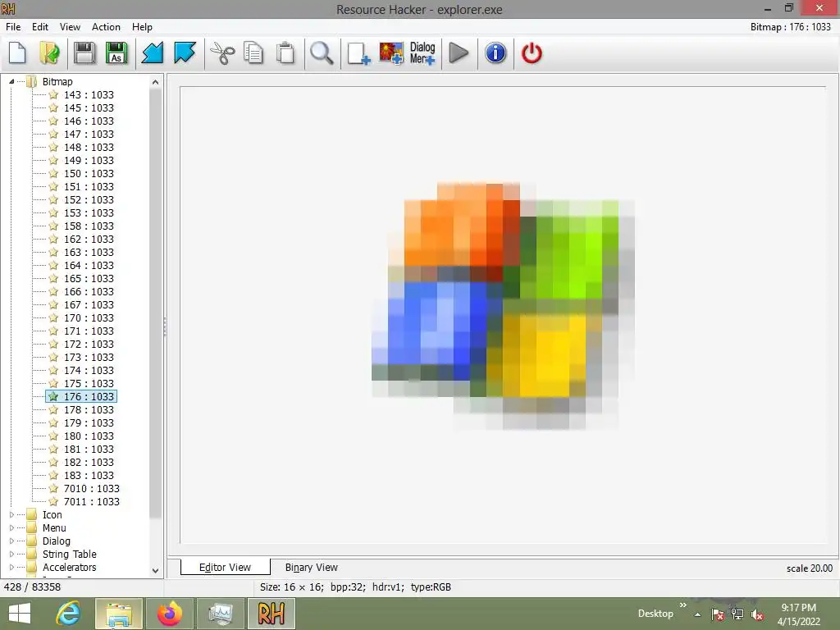Screen dimensions: 840x630
Task: Click the Action Center flag tray icon
Action: [718, 614]
